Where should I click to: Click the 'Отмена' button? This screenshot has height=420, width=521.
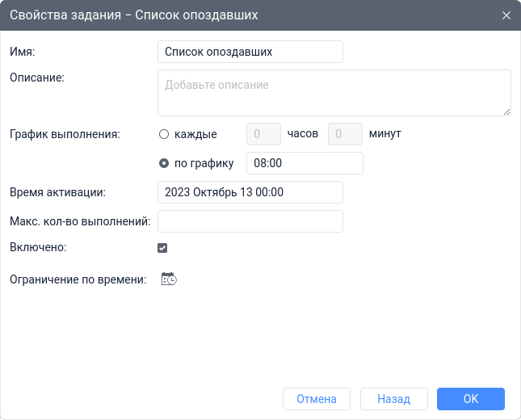tap(316, 399)
